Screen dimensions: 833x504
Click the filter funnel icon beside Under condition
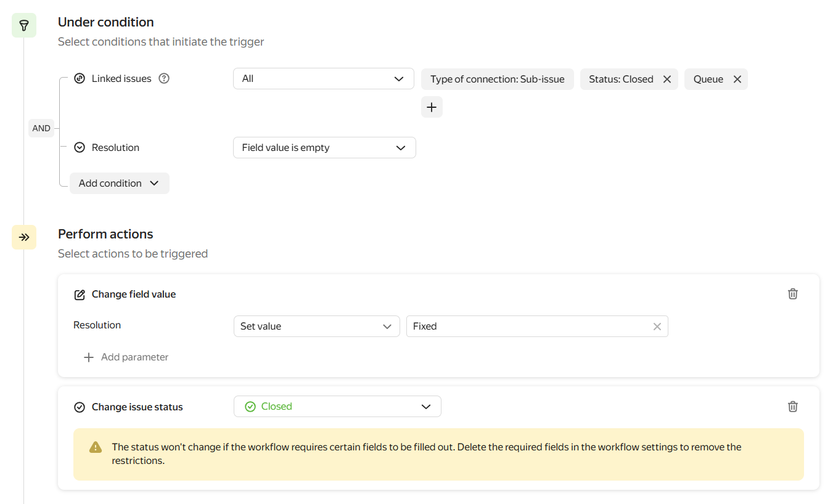pos(24,25)
